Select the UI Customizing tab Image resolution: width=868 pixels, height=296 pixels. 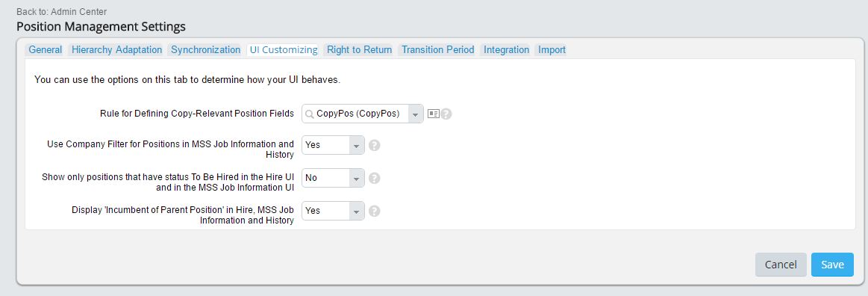284,50
